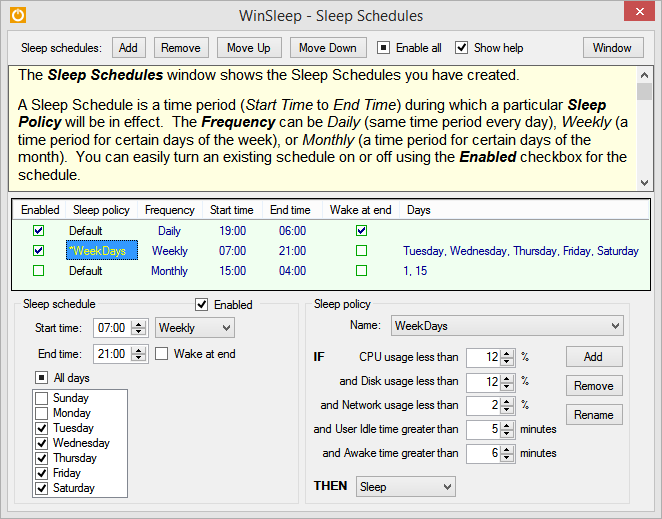Open the Sleep policy Name dropdown
Image resolution: width=662 pixels, height=519 pixels.
[x=507, y=326]
